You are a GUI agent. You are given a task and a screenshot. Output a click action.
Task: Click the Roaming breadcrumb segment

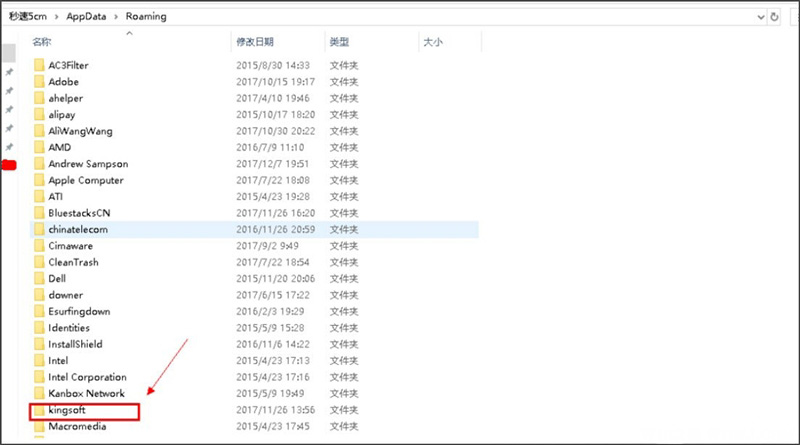(146, 16)
